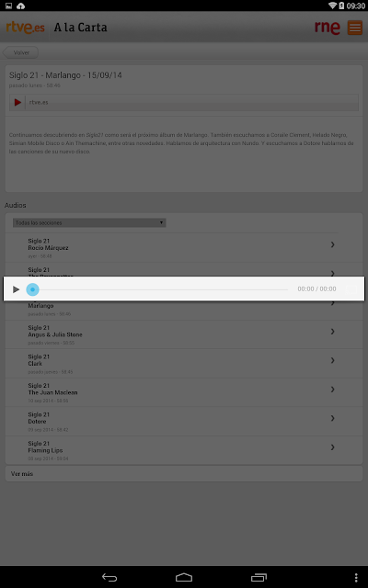
Task: Open the Rocío Márquez episode chevron
Action: [x=332, y=244]
